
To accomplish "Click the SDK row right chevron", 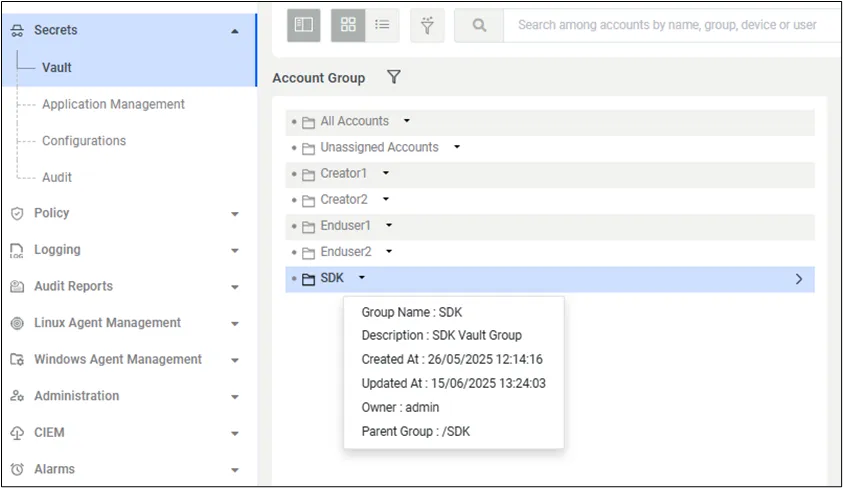I will 799,279.
